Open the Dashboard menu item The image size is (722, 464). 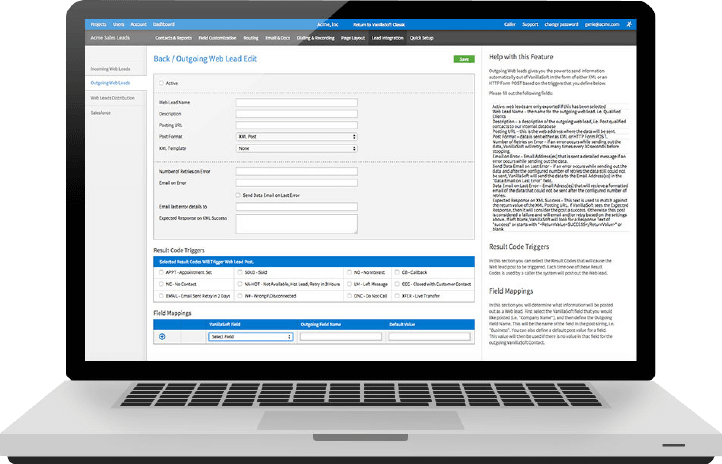point(163,24)
